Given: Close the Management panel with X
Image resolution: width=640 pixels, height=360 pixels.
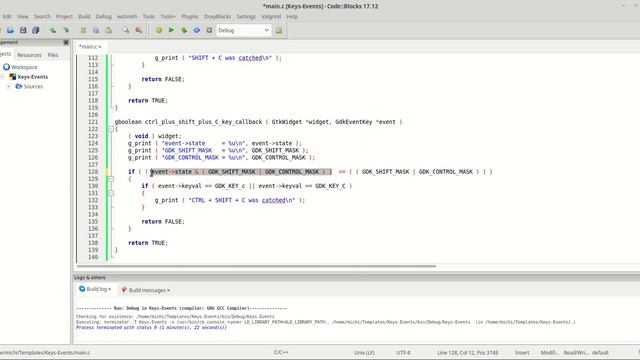Looking at the screenshot, I should [x=66, y=42].
